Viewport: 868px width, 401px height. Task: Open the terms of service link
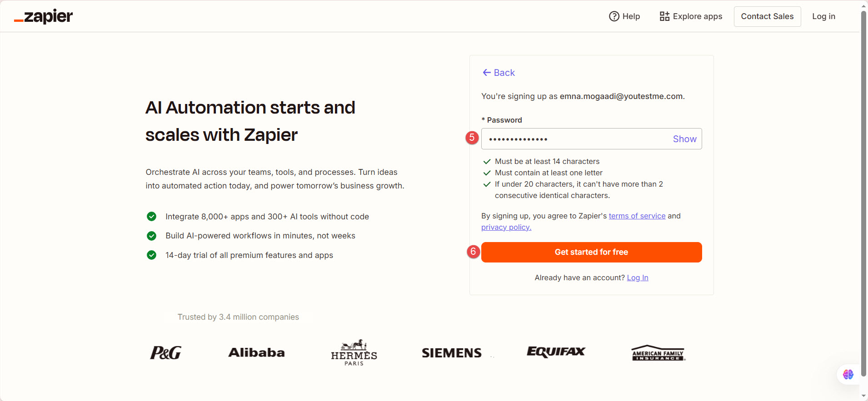[x=637, y=216]
